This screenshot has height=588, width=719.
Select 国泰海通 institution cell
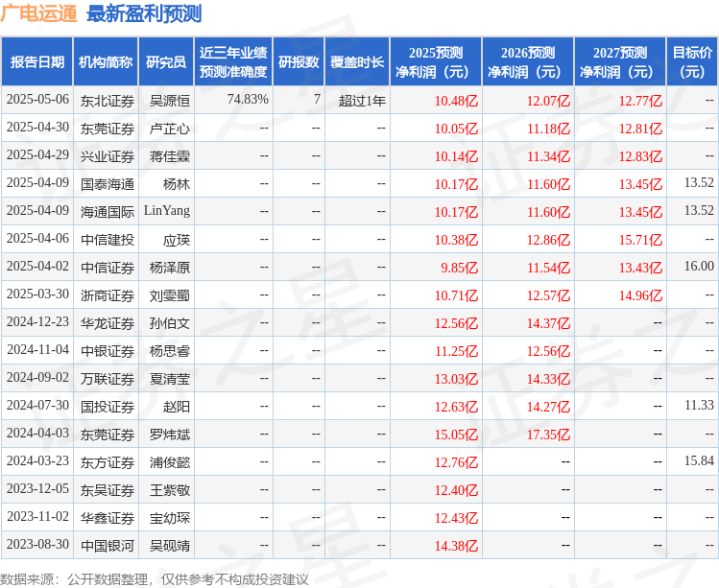coord(108,184)
